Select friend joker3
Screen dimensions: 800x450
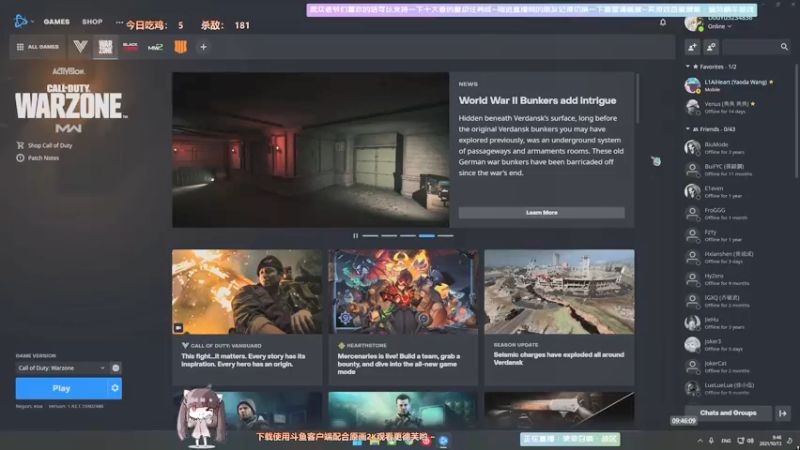(x=736, y=345)
